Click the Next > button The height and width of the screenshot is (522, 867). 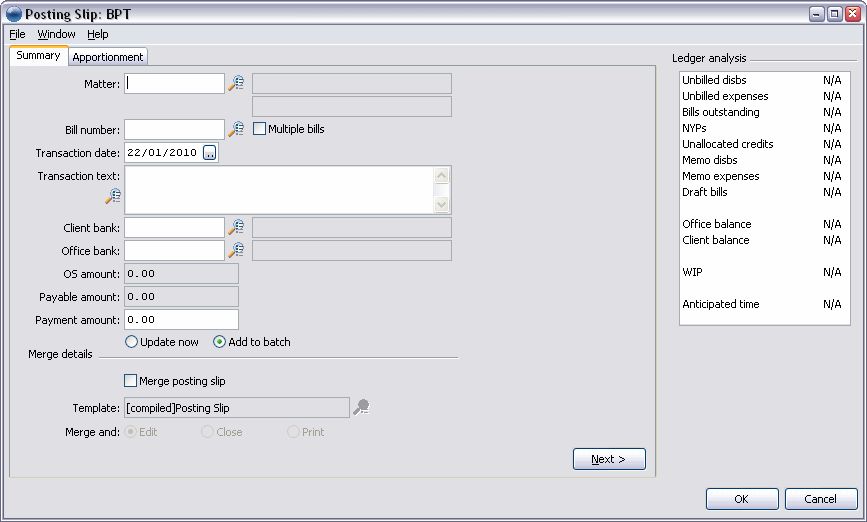609,459
